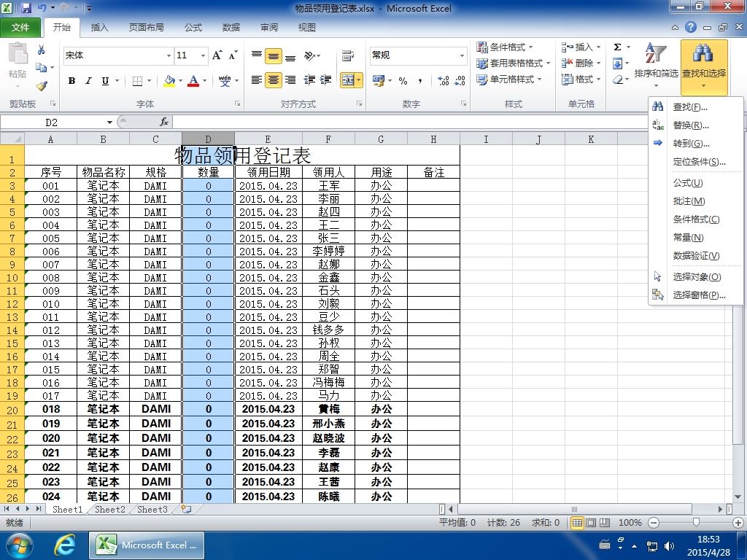Screen dimensions: 747x560
Task: Switch to Page Break Preview icon
Action: tap(605, 523)
